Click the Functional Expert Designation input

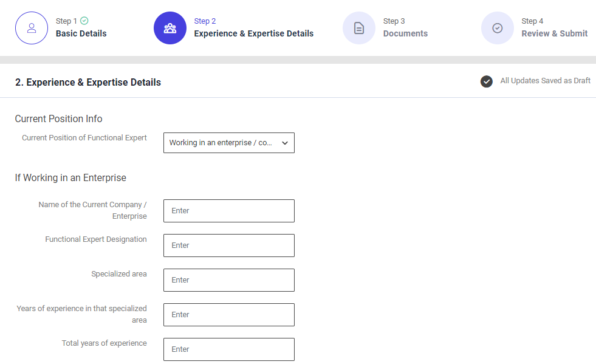(228, 246)
